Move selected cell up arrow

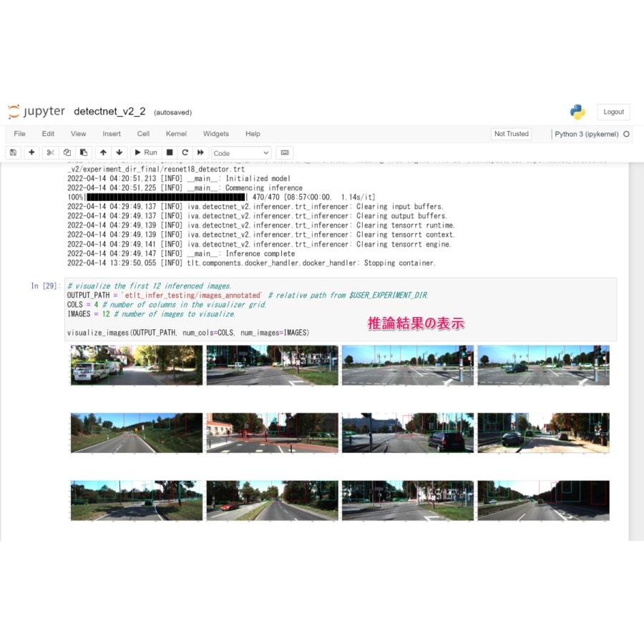click(103, 153)
